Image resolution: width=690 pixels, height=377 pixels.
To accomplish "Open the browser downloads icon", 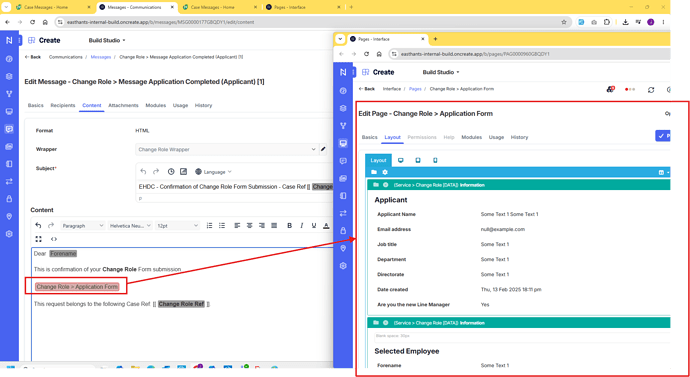I will pos(625,22).
